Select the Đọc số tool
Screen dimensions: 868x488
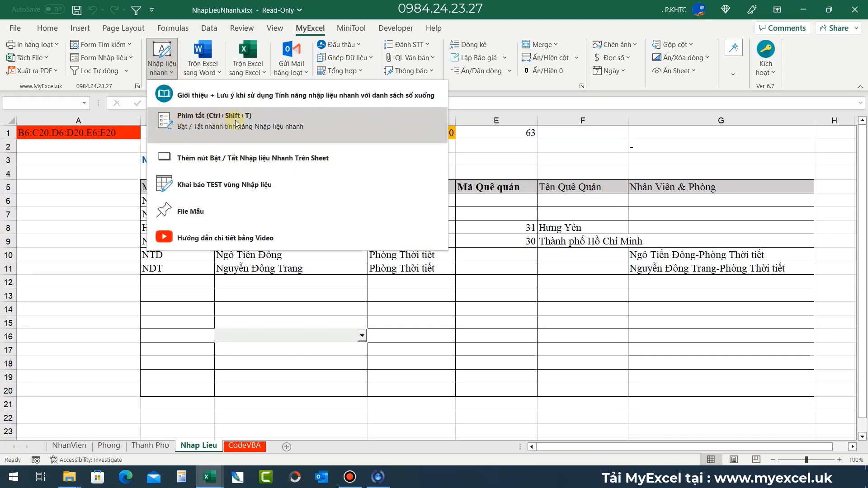[612, 57]
